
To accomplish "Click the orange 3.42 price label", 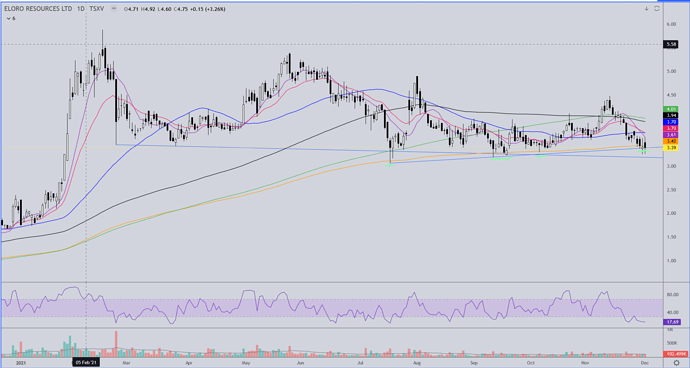I will click(x=671, y=141).
